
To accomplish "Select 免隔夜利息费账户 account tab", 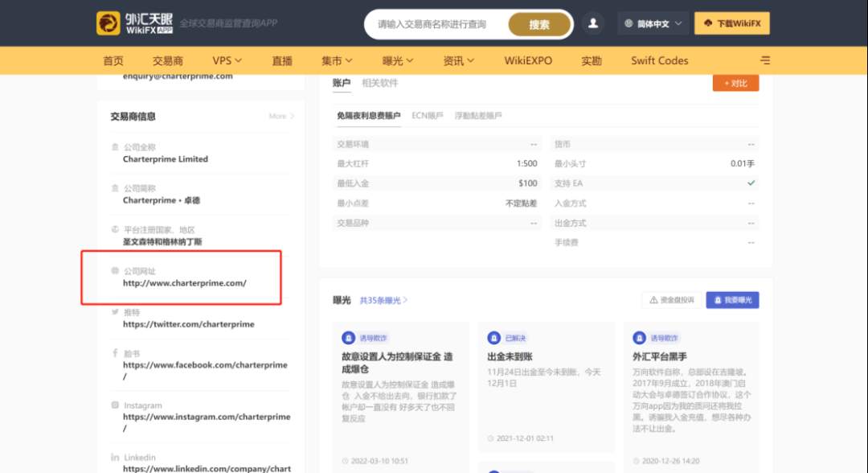I will [x=368, y=116].
